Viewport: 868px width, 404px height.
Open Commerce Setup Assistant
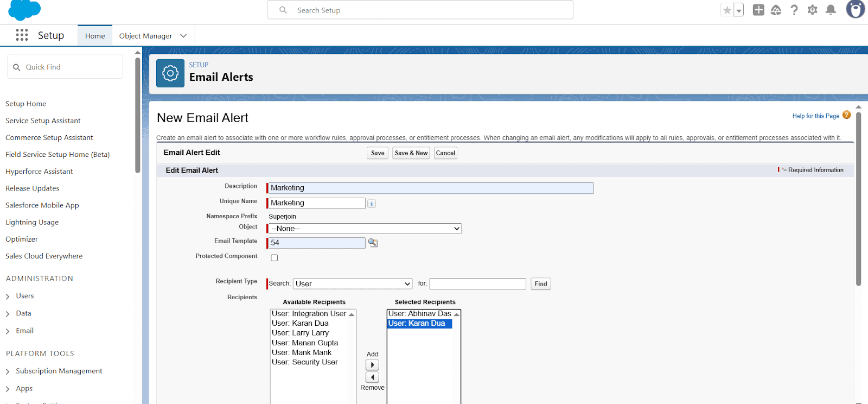(49, 137)
